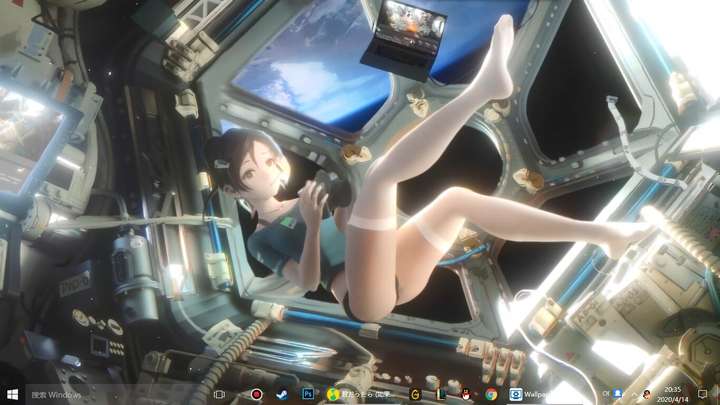The height and width of the screenshot is (405, 720).
Task: Open the red record app icon
Action: coord(256,394)
